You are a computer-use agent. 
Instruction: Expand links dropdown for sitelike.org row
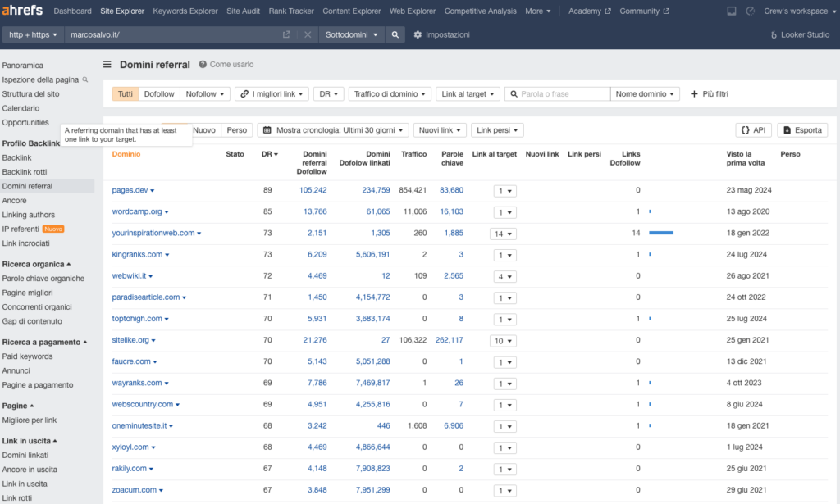[x=503, y=341]
